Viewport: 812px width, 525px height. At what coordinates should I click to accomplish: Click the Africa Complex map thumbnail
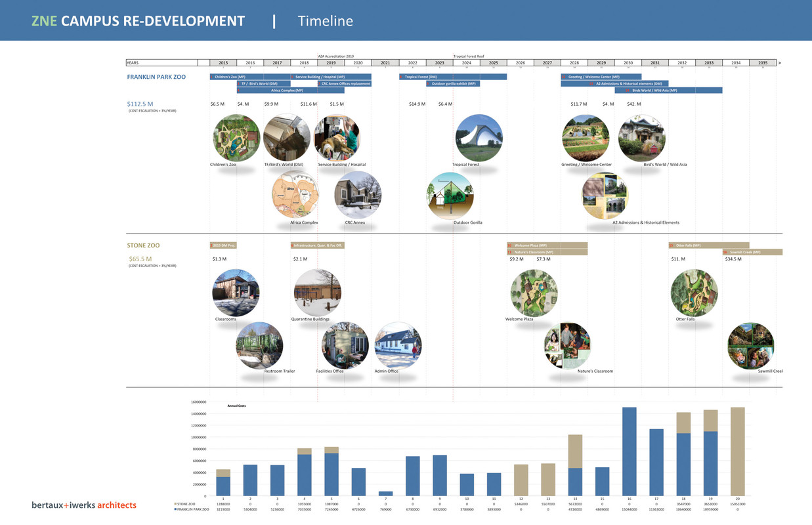pos(295,195)
